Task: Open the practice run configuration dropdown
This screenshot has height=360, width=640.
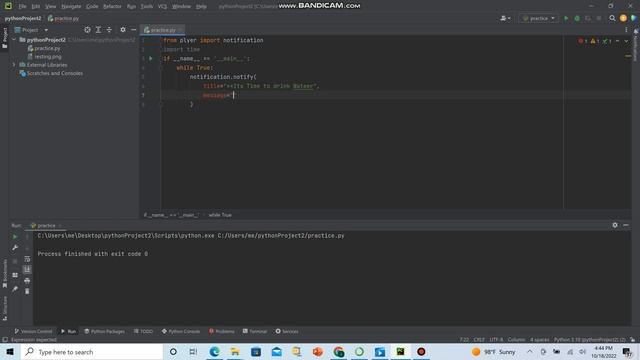Action: pyautogui.click(x=538, y=18)
